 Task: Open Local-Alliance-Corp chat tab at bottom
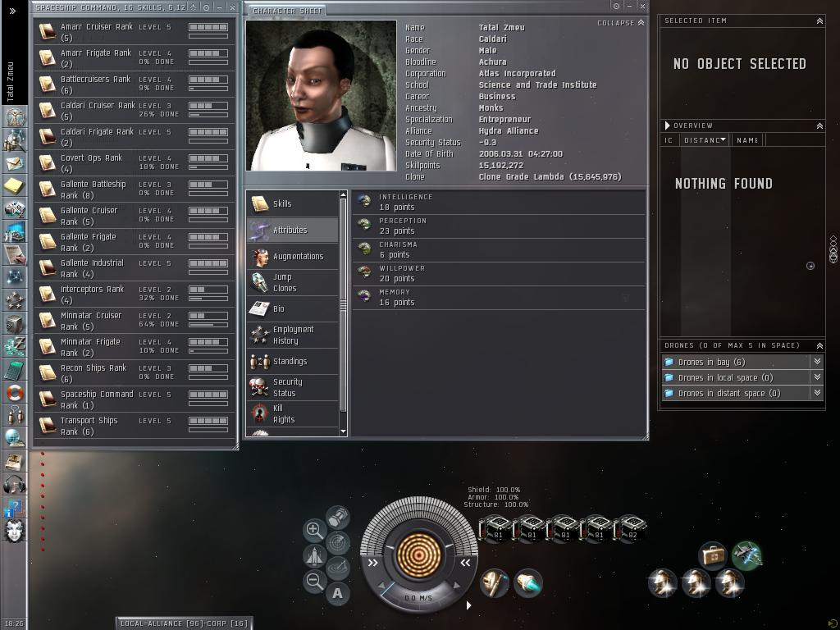click(x=184, y=623)
